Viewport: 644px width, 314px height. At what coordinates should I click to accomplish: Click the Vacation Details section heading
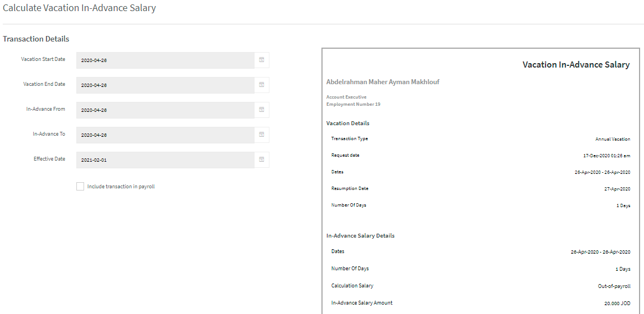click(347, 123)
